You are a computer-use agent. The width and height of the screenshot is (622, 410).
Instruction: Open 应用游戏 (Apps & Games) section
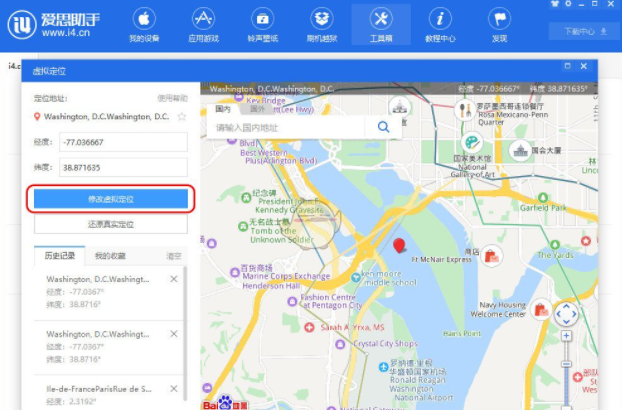click(x=203, y=25)
